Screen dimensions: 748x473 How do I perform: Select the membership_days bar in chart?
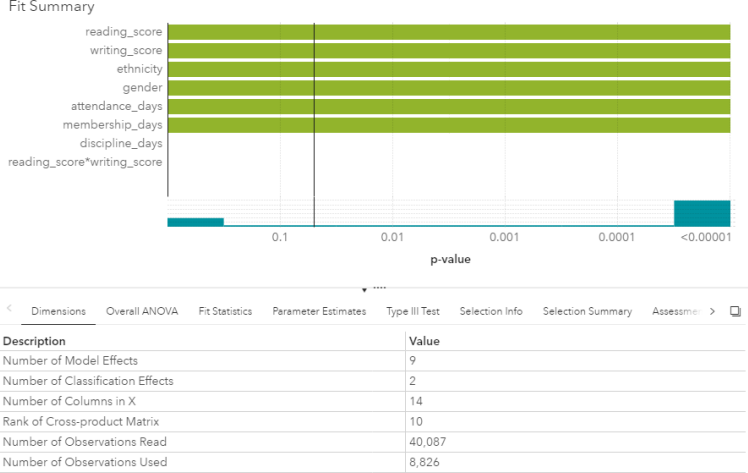[448, 125]
